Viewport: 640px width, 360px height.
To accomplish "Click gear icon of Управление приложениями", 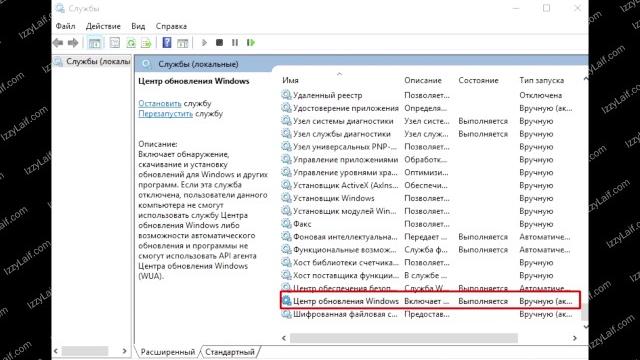I will click(x=286, y=160).
